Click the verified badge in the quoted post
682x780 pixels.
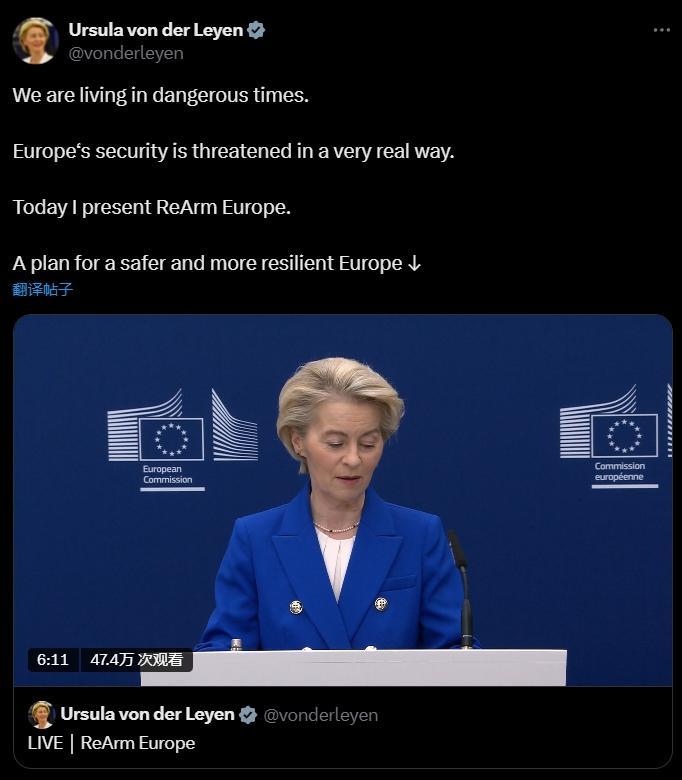(x=248, y=715)
